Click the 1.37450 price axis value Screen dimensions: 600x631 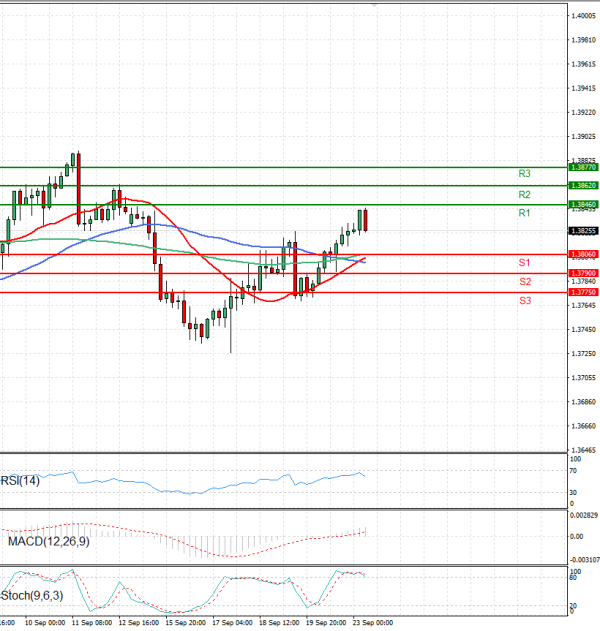click(584, 330)
